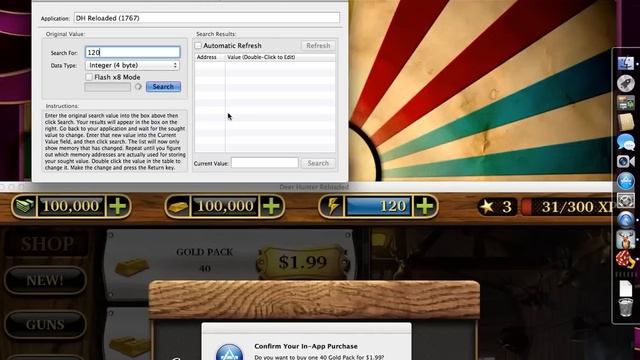
Task: Open the red dice icon in Dock
Action: tap(626, 259)
